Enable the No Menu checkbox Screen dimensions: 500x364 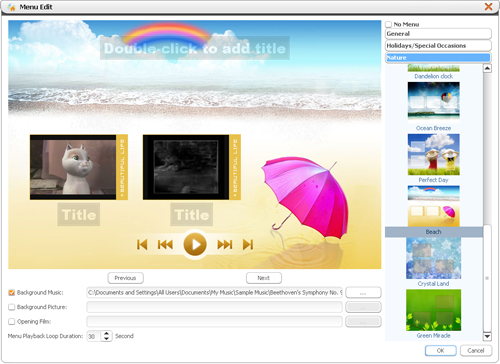coord(388,24)
